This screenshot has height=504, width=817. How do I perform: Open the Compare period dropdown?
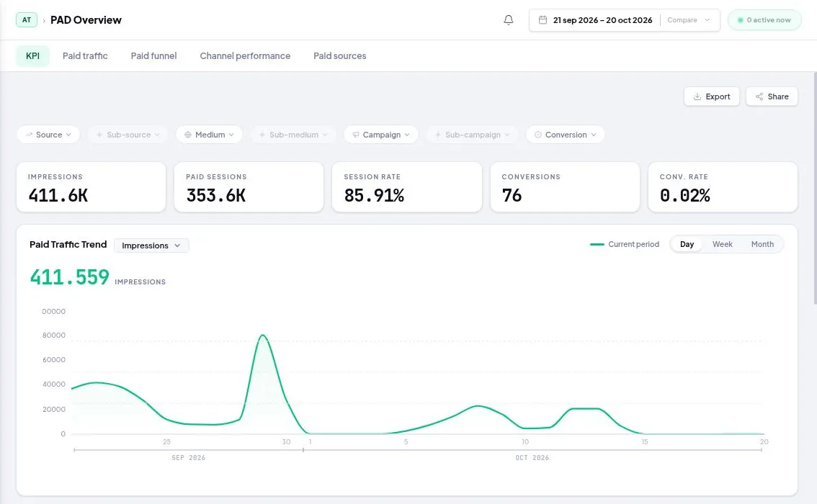(689, 19)
